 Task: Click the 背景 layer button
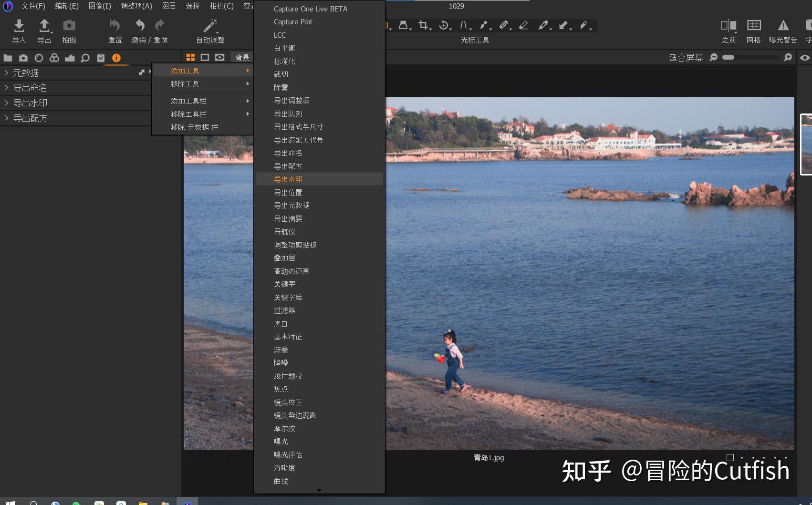click(x=242, y=57)
